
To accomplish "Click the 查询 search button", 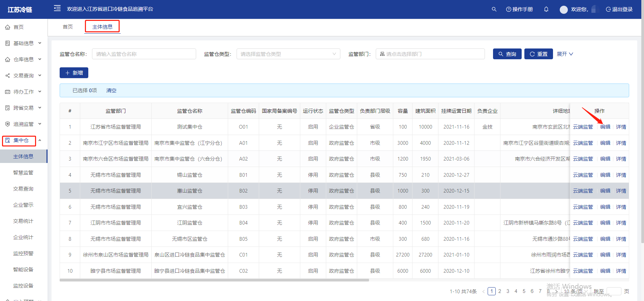I will coord(507,54).
